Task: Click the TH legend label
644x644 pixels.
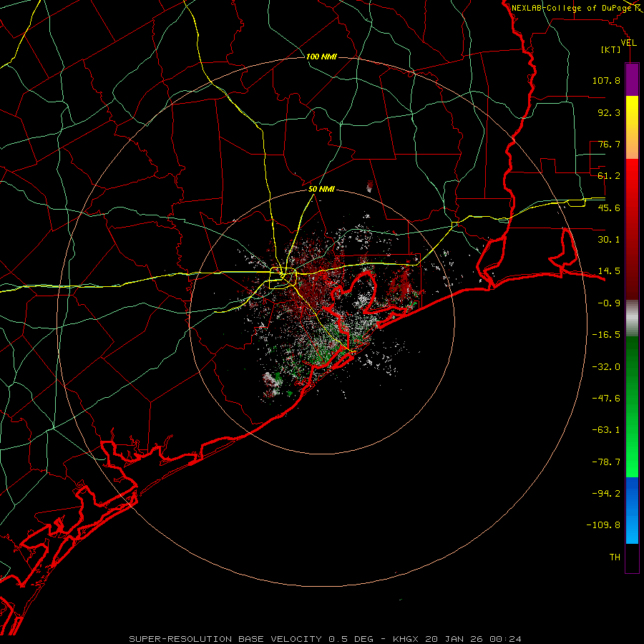Action: (x=615, y=557)
